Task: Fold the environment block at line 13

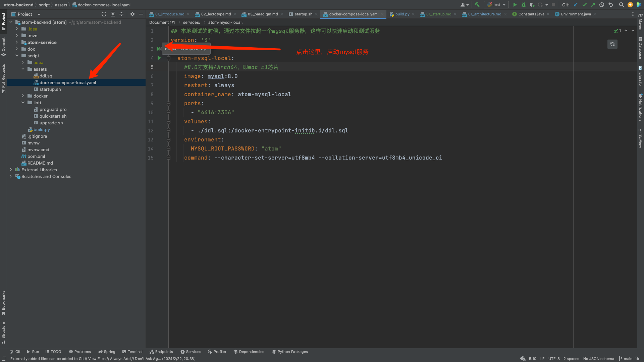Action: (169, 140)
